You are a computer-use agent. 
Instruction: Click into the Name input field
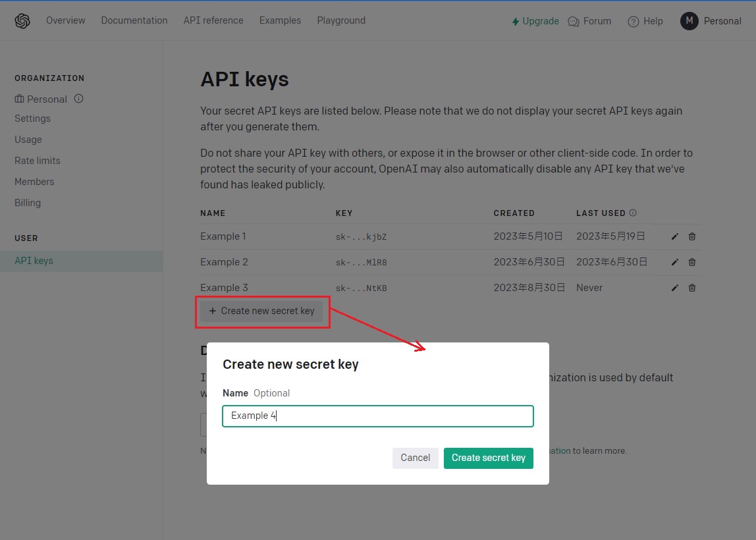[377, 416]
